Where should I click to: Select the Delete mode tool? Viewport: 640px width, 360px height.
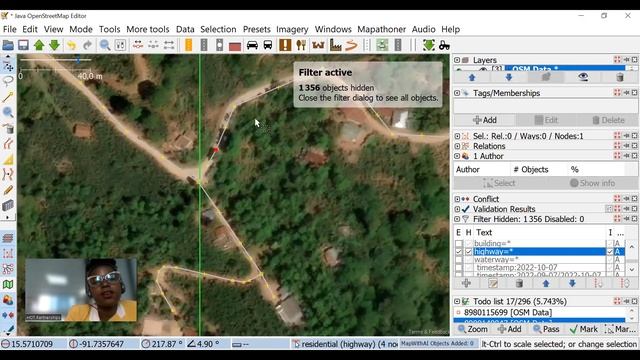pos(8,128)
